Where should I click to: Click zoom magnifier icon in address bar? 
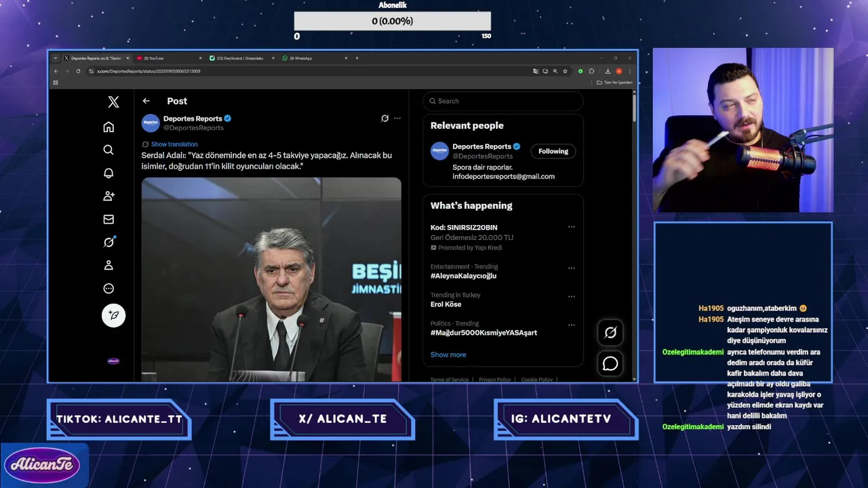(555, 71)
